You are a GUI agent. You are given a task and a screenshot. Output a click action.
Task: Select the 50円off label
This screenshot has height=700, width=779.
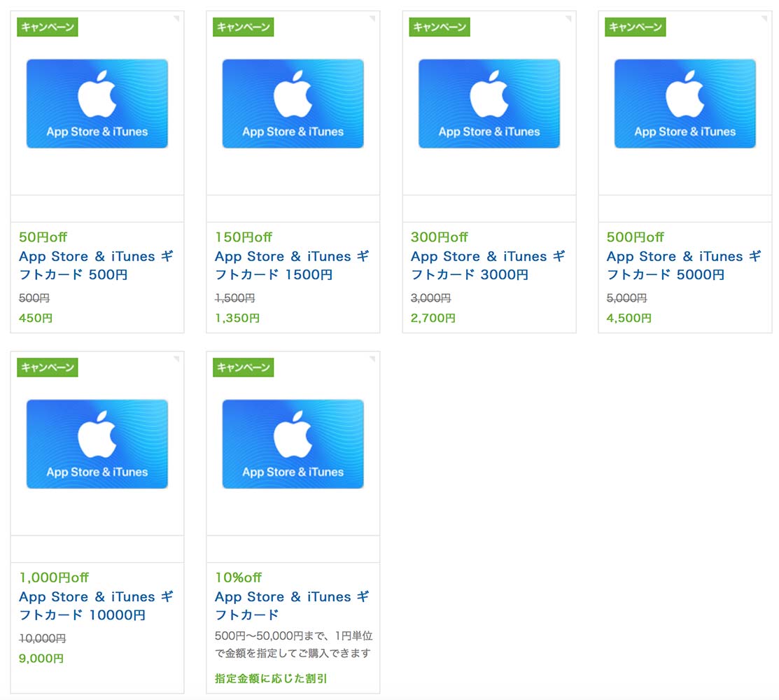pos(43,237)
